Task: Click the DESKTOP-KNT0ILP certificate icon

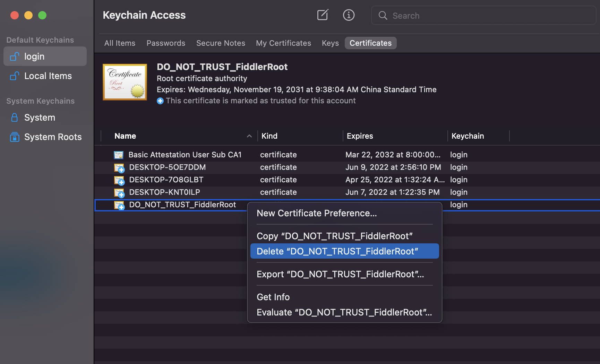Action: (119, 193)
